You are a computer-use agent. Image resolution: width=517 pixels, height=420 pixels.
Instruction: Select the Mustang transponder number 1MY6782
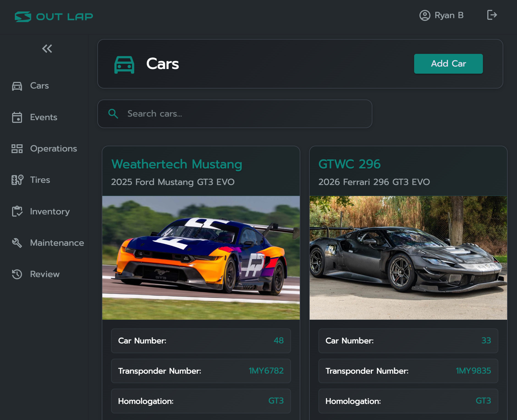click(x=266, y=371)
